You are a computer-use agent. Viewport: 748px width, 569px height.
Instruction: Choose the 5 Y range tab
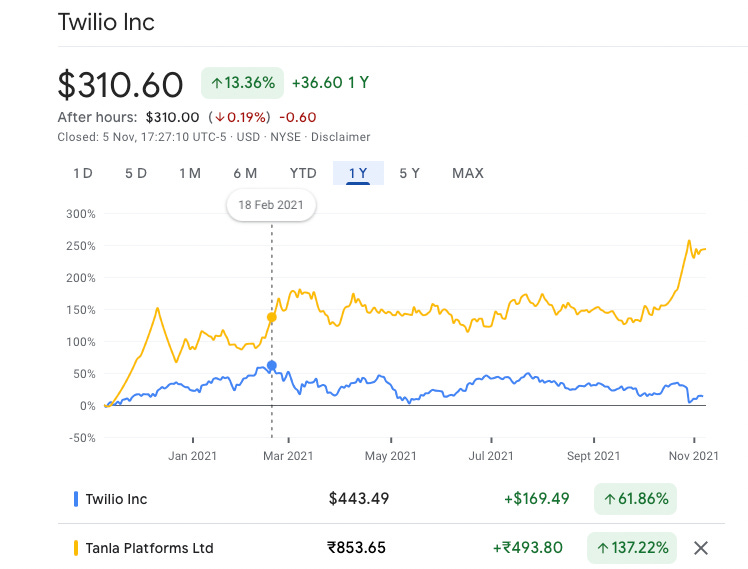pyautogui.click(x=409, y=173)
